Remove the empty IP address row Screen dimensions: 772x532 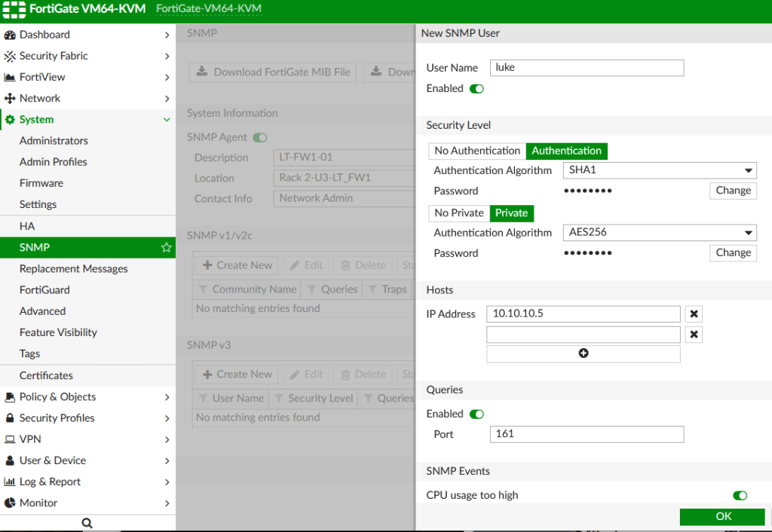(x=694, y=335)
